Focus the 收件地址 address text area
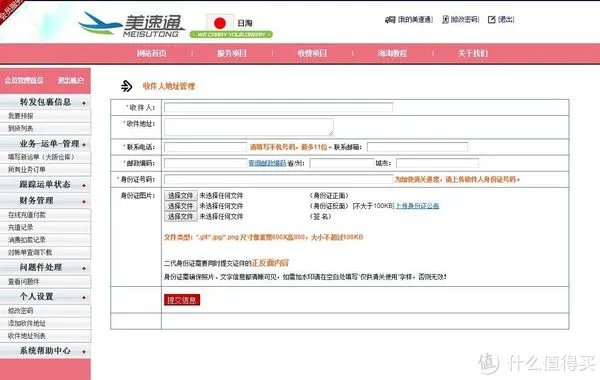Screen dimensions: 600x380 [249, 127]
